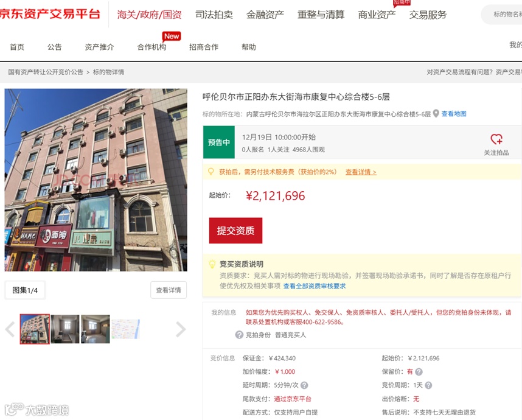Click 12月19日 10:00:00开始 start time text

pos(279,137)
